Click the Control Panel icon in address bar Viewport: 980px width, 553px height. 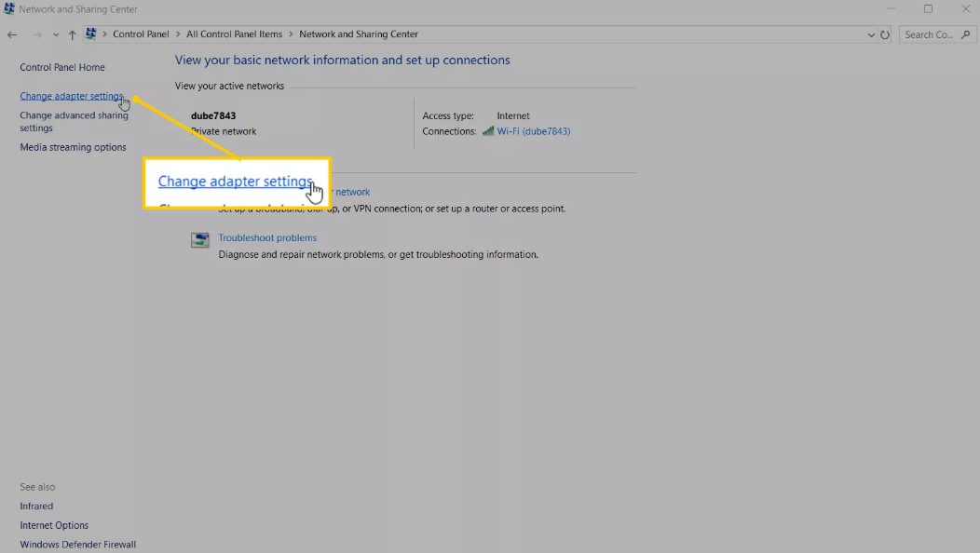[91, 34]
